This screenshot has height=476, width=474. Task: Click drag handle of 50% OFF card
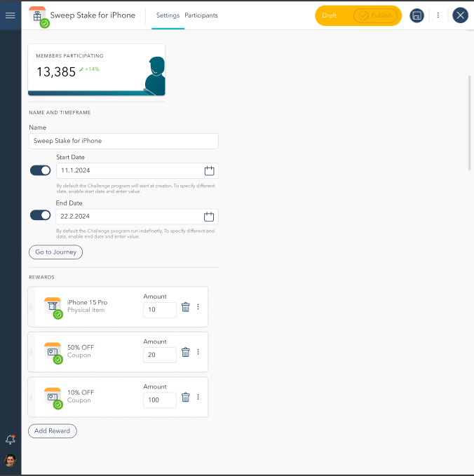(31, 352)
